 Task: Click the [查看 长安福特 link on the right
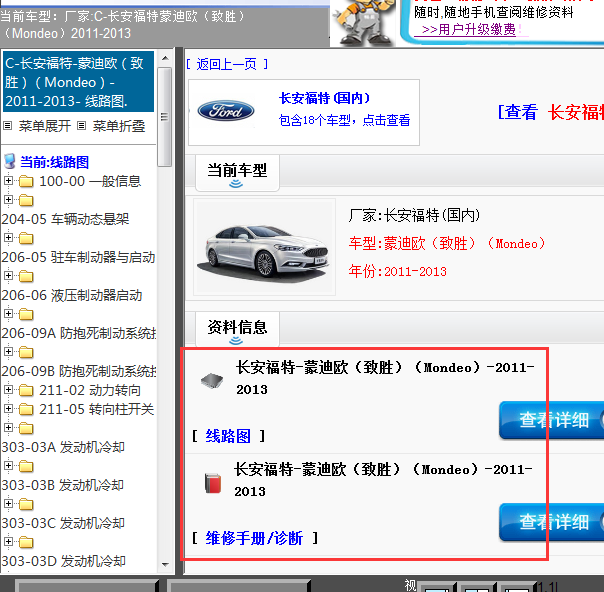[x=551, y=112]
